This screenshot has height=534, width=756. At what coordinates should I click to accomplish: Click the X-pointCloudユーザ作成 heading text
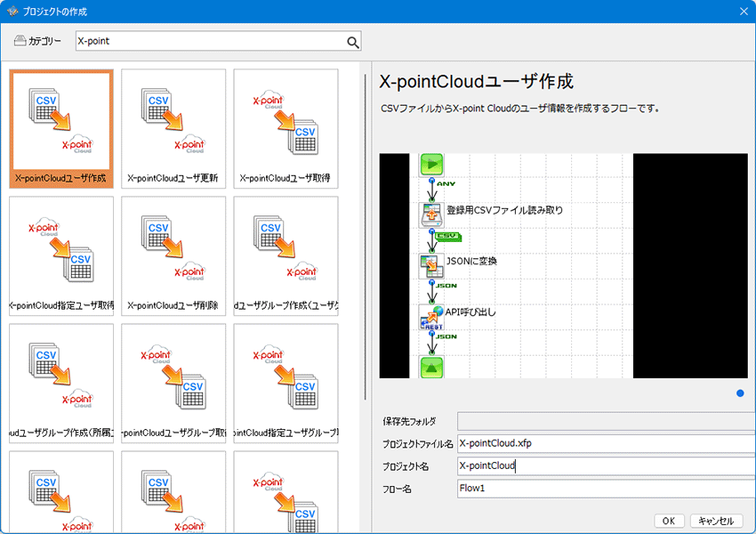point(477,82)
